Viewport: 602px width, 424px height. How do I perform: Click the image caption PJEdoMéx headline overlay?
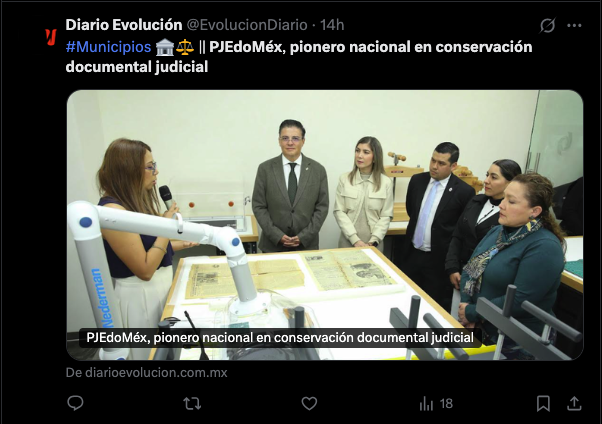pyautogui.click(x=280, y=338)
